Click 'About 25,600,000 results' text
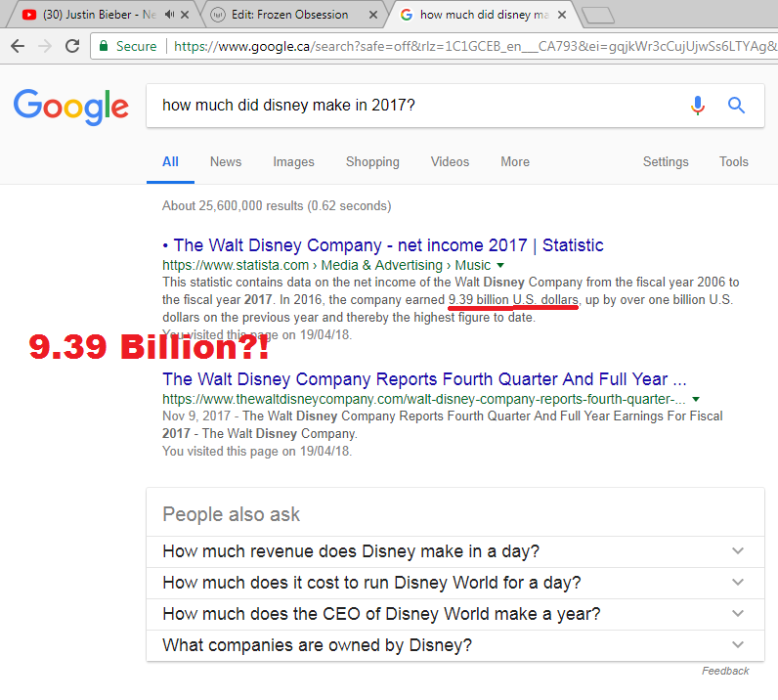778x700 pixels. click(x=233, y=205)
